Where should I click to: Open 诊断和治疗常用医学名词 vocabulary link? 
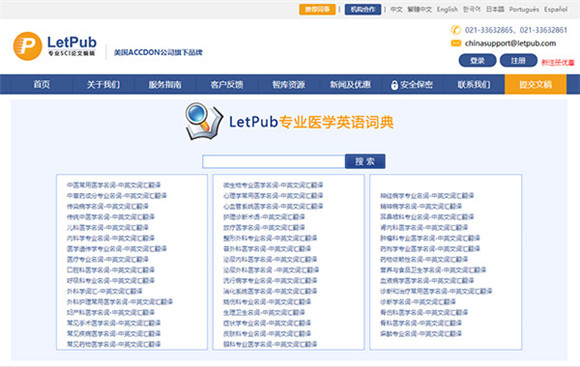point(436,291)
